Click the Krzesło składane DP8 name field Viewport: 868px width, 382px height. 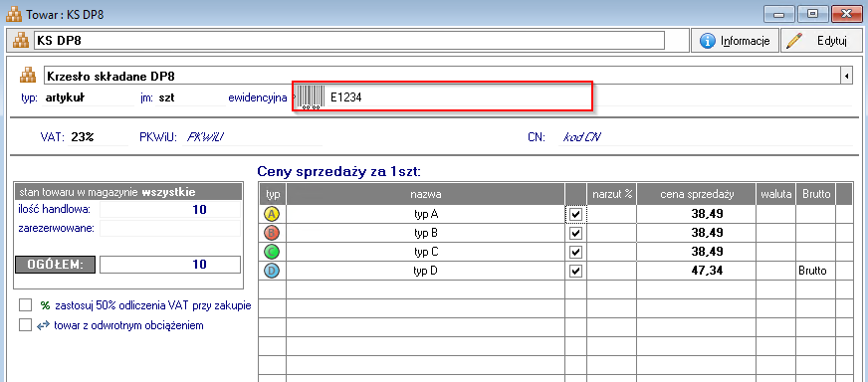coord(442,76)
